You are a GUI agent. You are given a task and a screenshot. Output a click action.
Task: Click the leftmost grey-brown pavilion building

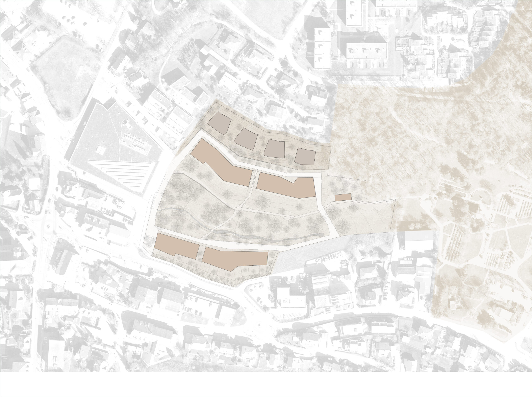point(219,123)
